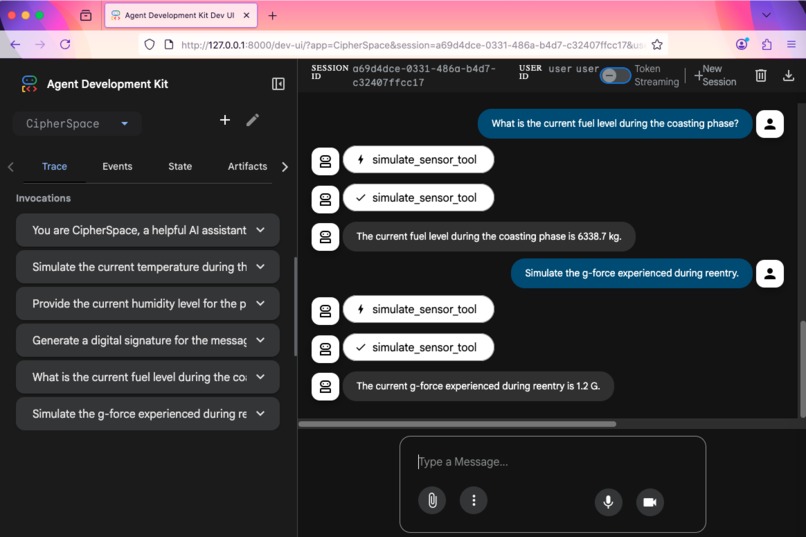Open the State tab

point(180,166)
